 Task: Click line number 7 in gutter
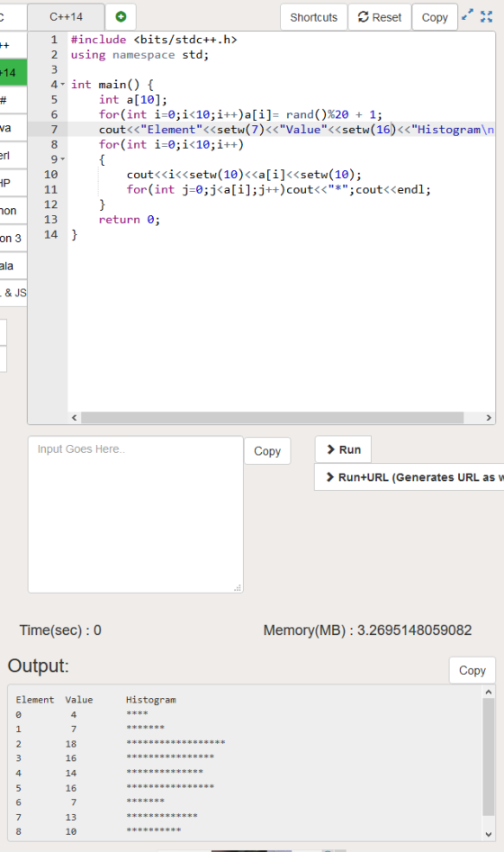pyautogui.click(x=54, y=130)
